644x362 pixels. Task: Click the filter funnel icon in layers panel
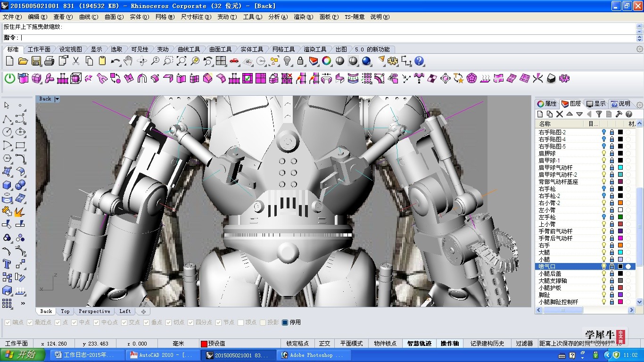(x=599, y=114)
